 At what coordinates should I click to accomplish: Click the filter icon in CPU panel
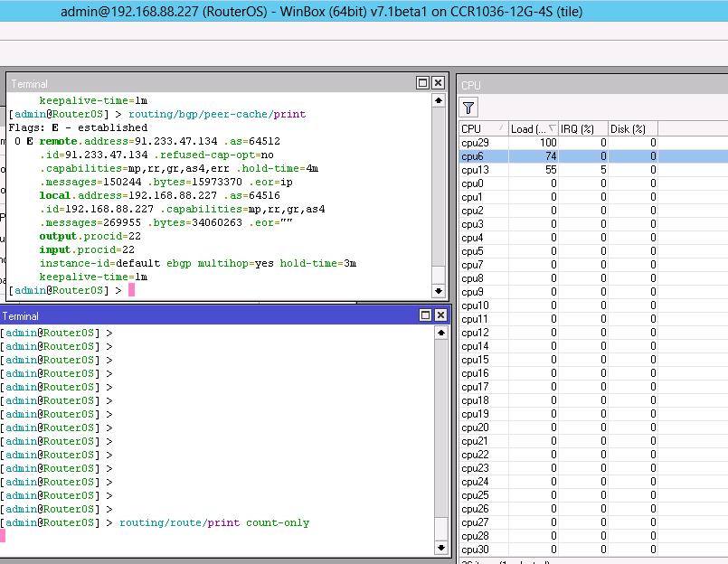click(468, 108)
